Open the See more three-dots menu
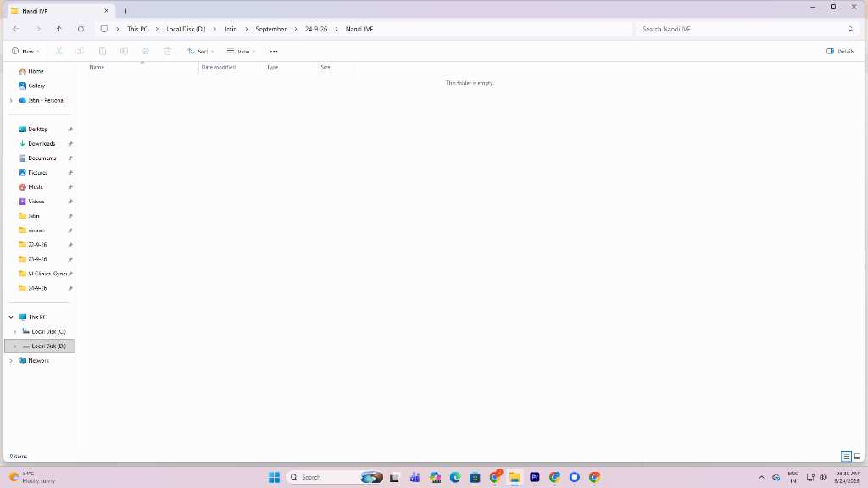Image resolution: width=868 pixels, height=488 pixels. (x=274, y=52)
